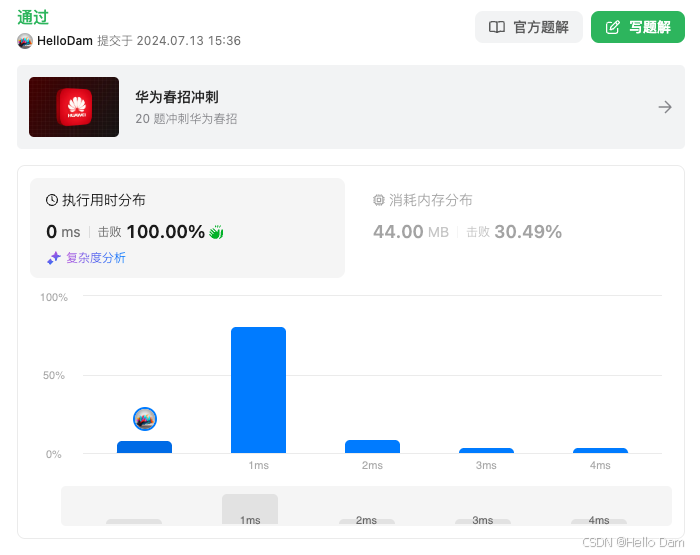700x555 pixels.
Task: Select the 2ms bar in the chart
Action: pyautogui.click(x=372, y=447)
